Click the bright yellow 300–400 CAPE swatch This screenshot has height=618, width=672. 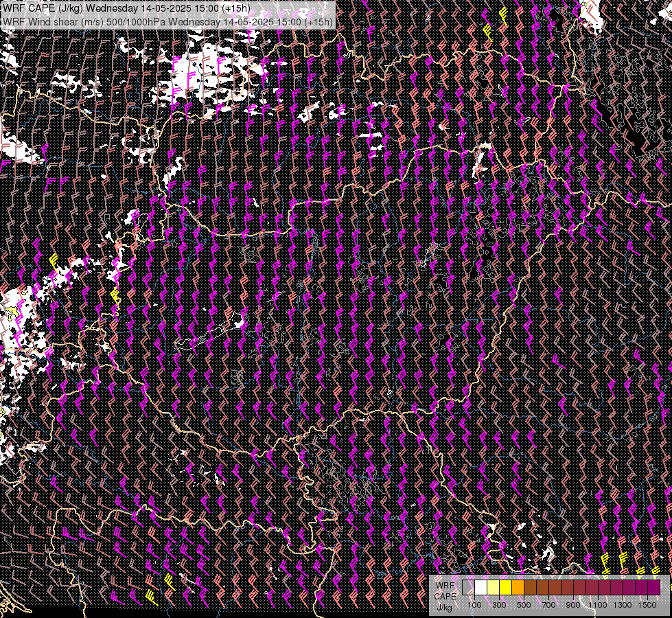pyautogui.click(x=506, y=588)
